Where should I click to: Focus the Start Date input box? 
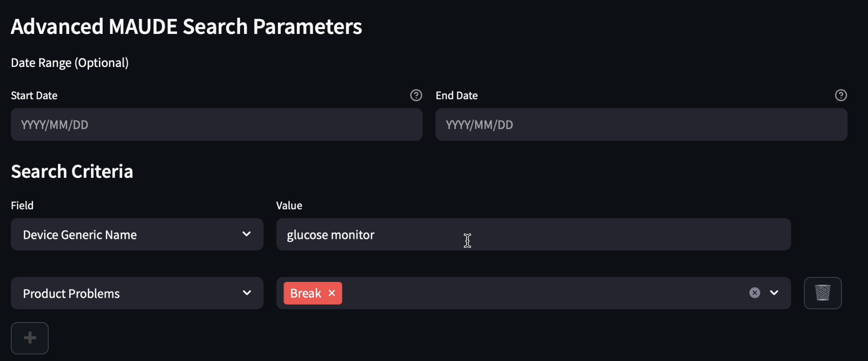[217, 124]
